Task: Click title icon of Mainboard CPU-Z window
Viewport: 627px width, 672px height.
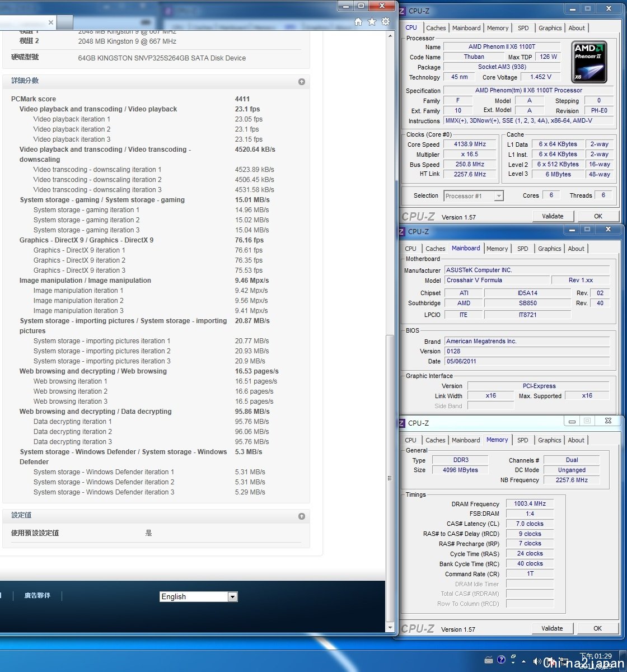Action: point(402,231)
